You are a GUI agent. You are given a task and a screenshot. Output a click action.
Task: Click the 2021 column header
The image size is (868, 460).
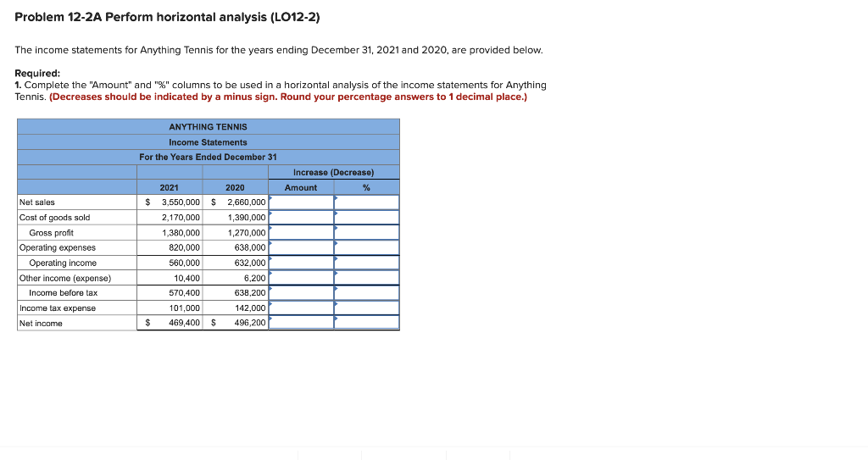coord(169,188)
